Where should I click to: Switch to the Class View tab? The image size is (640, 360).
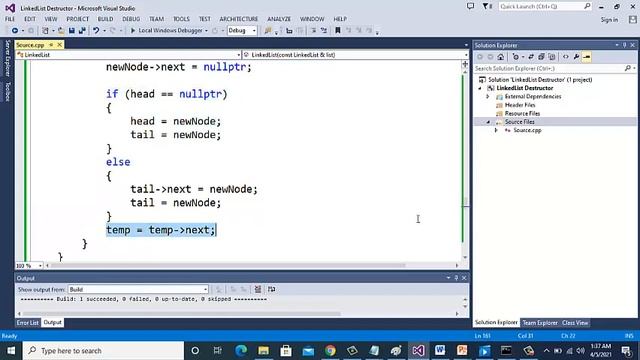coord(575,323)
